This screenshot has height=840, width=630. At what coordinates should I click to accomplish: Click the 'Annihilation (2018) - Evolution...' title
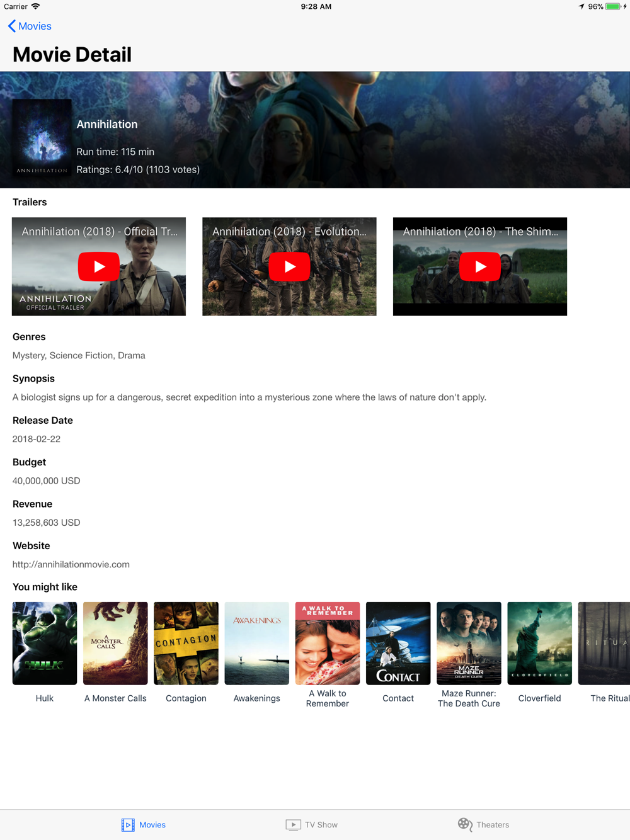[289, 232]
